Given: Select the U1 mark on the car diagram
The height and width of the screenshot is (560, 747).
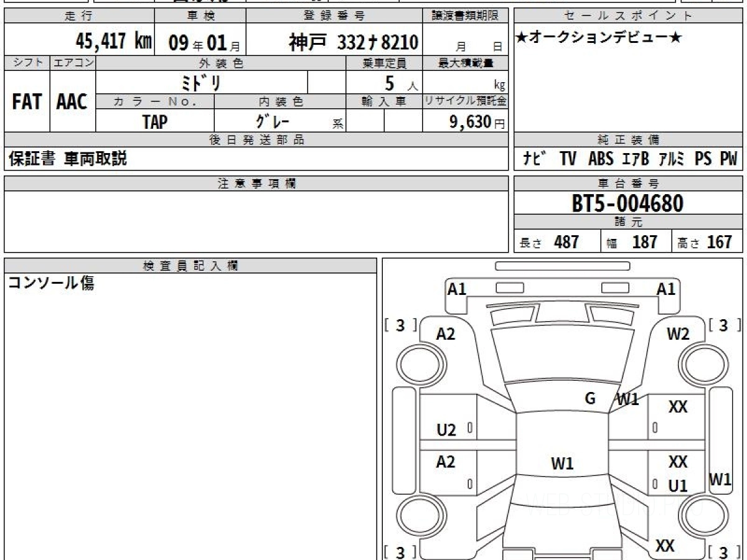Looking at the screenshot, I should click(x=678, y=486).
